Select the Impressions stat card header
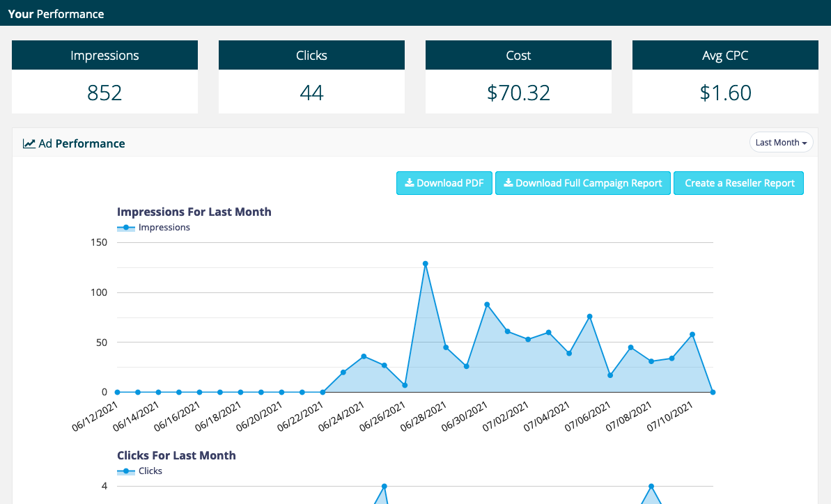Viewport: 831px width, 504px height. tap(104, 56)
